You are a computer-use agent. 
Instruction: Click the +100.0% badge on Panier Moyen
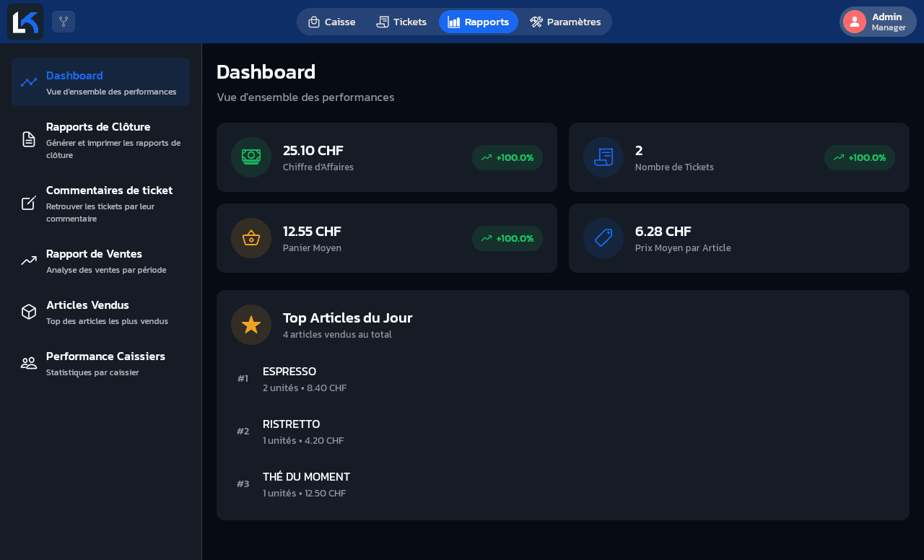pos(507,238)
